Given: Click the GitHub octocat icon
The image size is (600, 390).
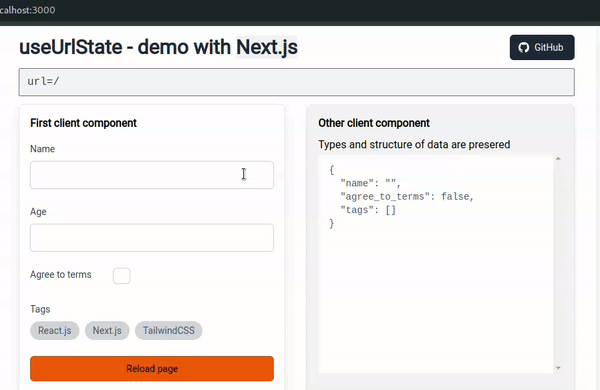Looking at the screenshot, I should click(x=523, y=47).
